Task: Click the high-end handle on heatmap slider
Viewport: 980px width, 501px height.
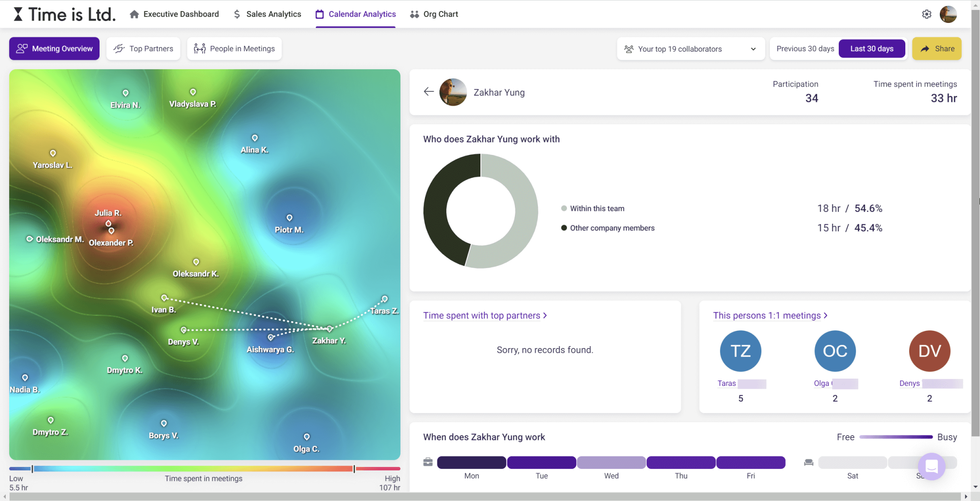Action: (x=354, y=468)
